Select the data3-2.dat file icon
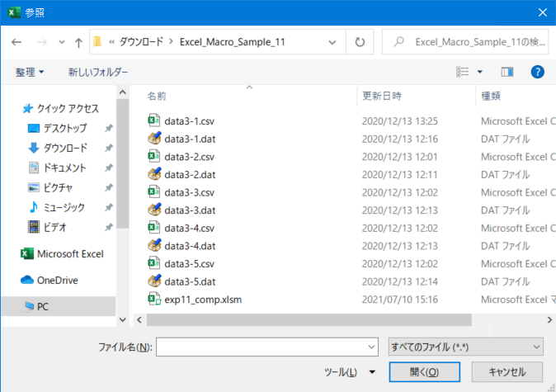 click(x=154, y=174)
